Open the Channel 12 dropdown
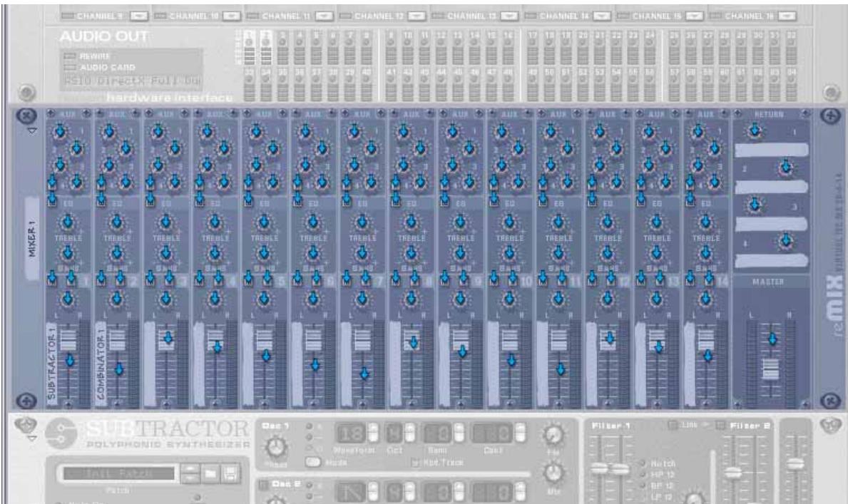The image size is (848, 504). 417,16
